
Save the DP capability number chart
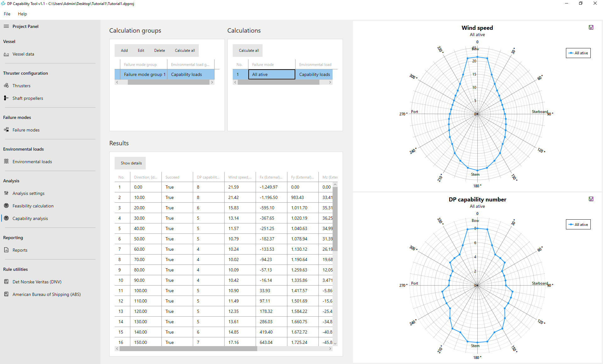coord(591,199)
